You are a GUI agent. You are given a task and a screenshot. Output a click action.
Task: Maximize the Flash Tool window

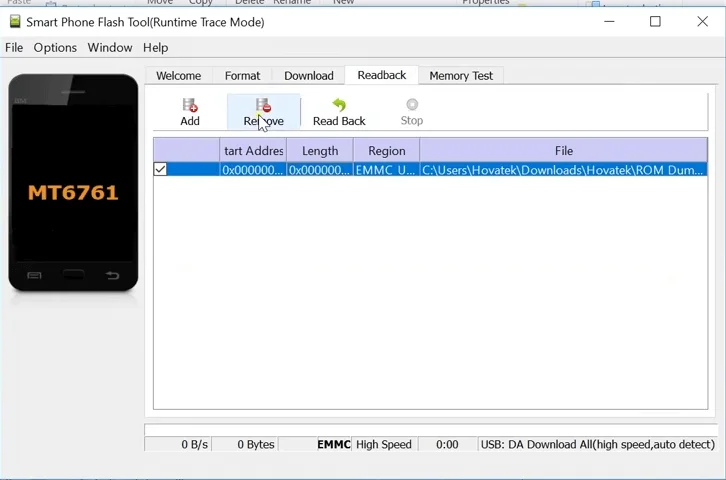point(655,21)
